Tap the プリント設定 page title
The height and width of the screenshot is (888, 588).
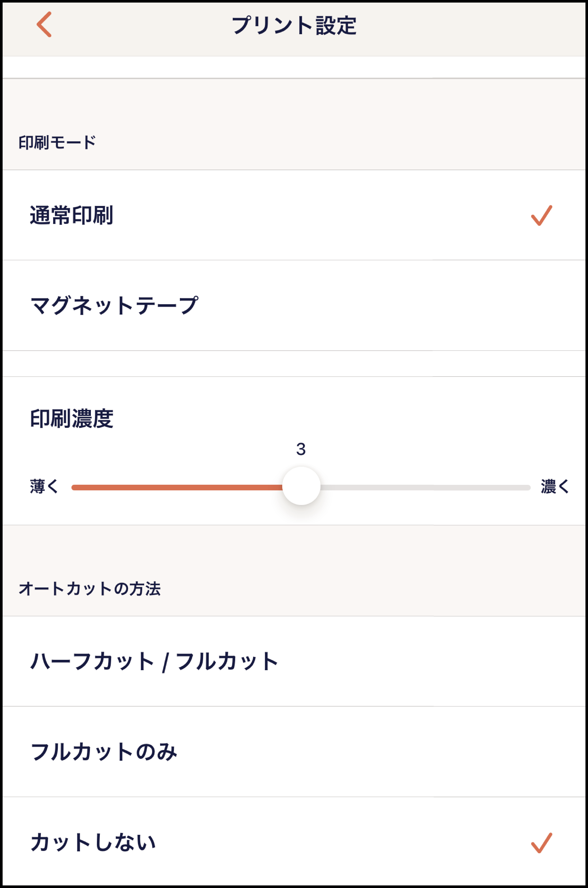(294, 25)
